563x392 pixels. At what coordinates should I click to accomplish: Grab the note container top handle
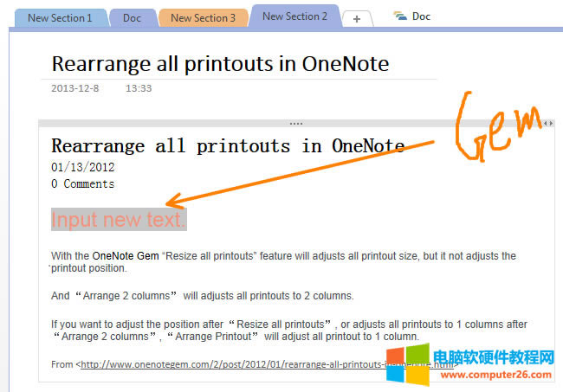(296, 124)
